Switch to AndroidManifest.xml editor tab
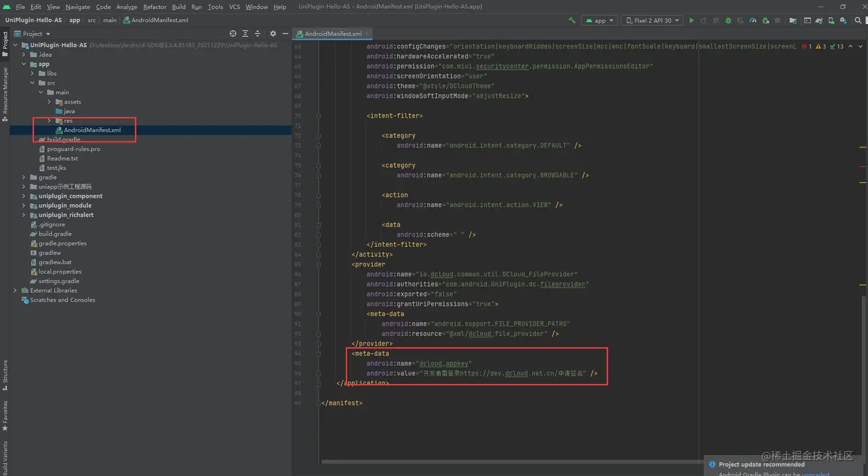 333,34
